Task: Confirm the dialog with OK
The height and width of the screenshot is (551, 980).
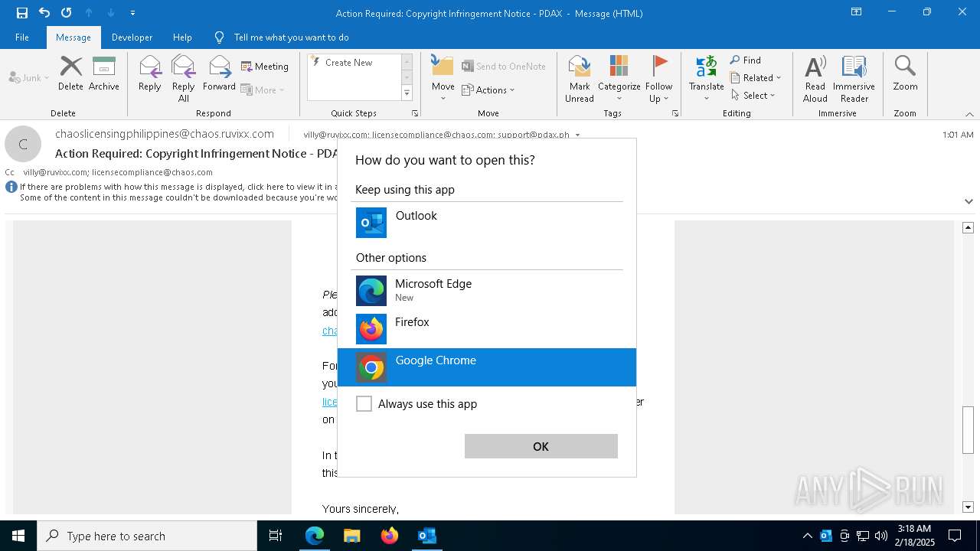Action: click(541, 446)
